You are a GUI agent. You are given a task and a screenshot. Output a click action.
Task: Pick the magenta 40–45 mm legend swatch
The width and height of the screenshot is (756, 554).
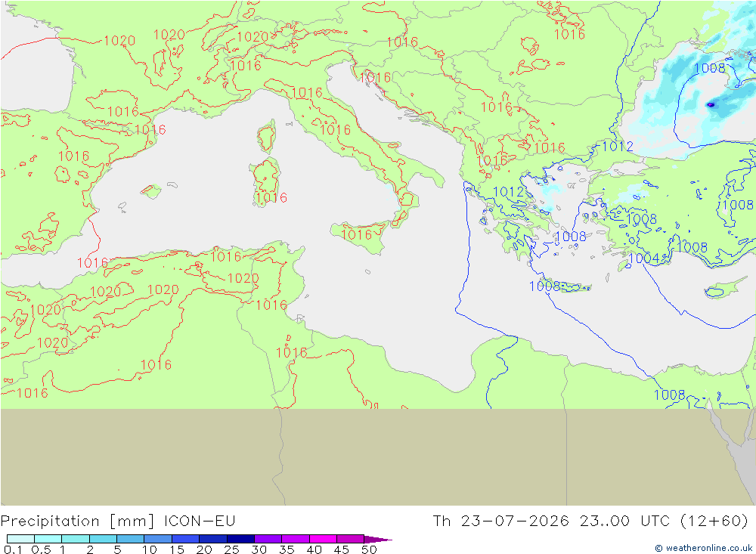coord(323,539)
